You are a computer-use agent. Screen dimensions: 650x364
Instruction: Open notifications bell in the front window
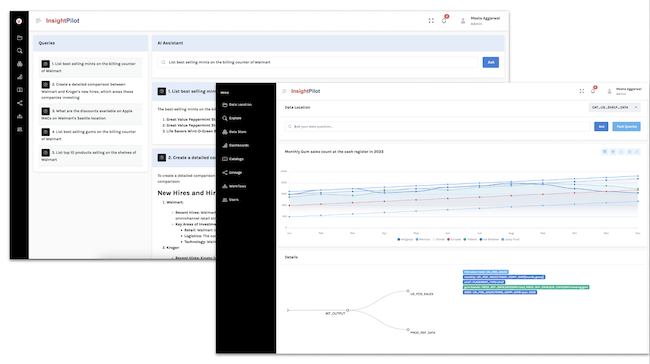point(594,90)
